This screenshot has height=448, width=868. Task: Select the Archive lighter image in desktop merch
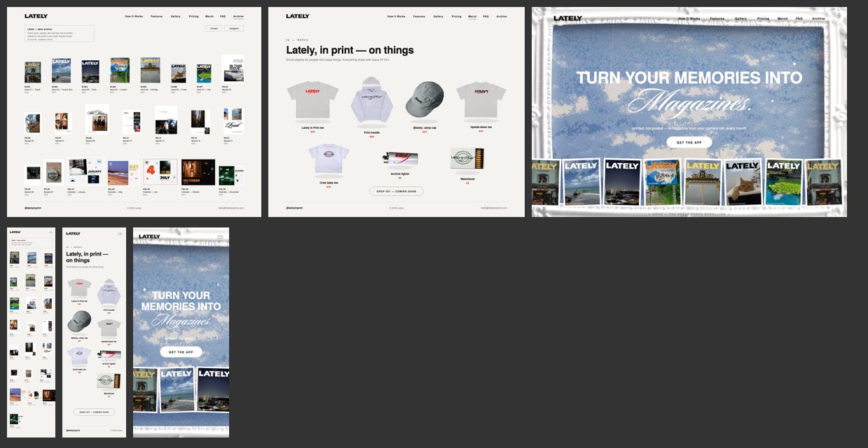tap(400, 158)
